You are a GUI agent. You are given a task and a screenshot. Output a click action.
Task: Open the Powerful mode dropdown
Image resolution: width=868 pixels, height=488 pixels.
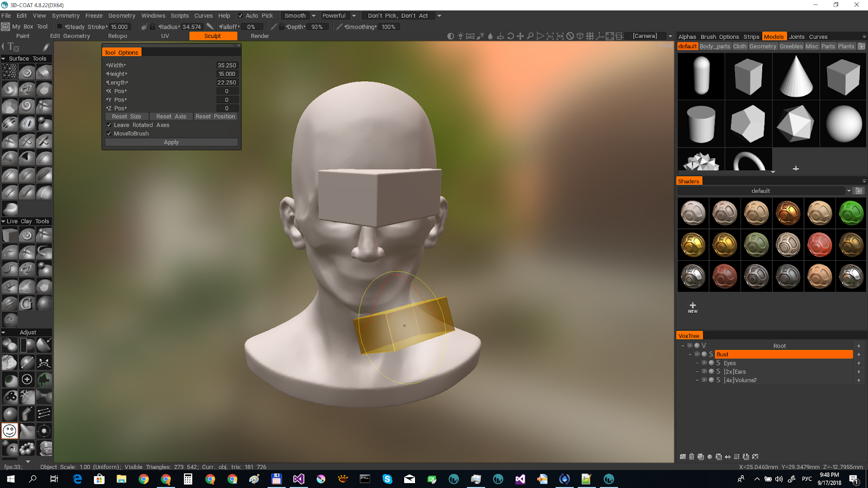click(x=354, y=16)
